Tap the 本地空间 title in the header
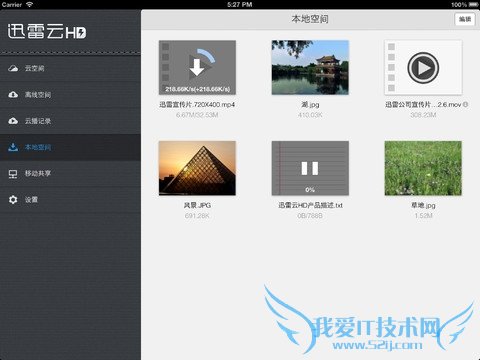This screenshot has height=360, width=480. [x=310, y=19]
